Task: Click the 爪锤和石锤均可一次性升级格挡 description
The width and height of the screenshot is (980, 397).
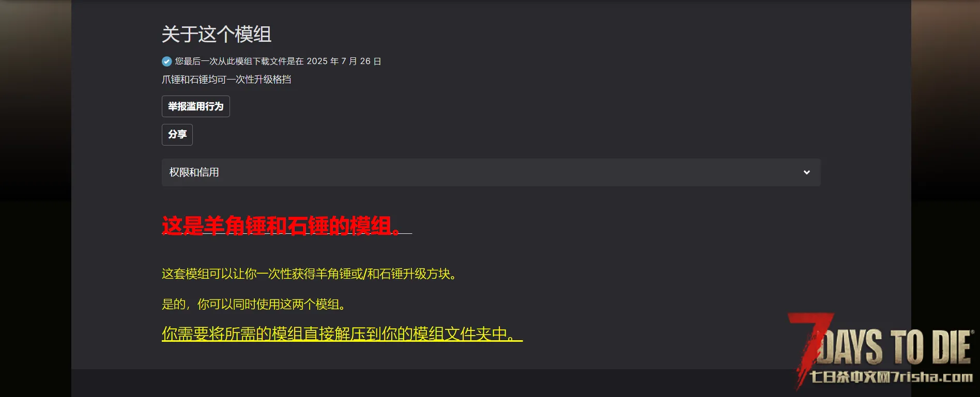Action: pos(226,80)
